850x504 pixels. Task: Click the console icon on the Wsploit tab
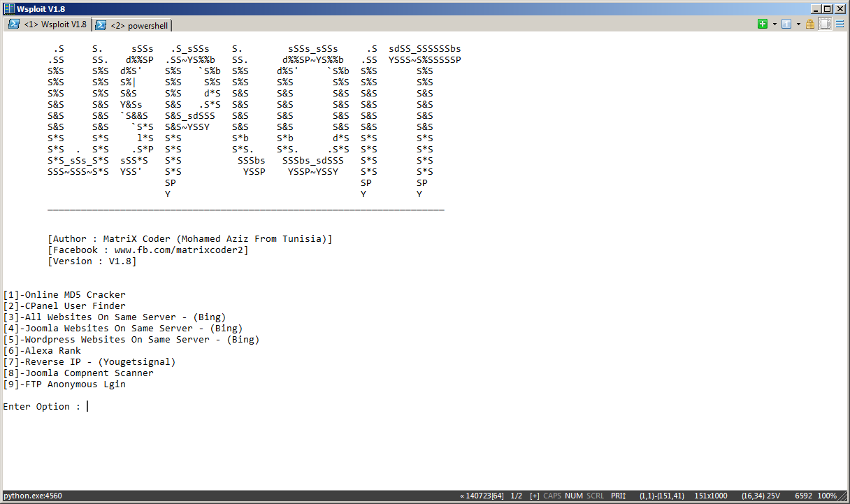(13, 24)
